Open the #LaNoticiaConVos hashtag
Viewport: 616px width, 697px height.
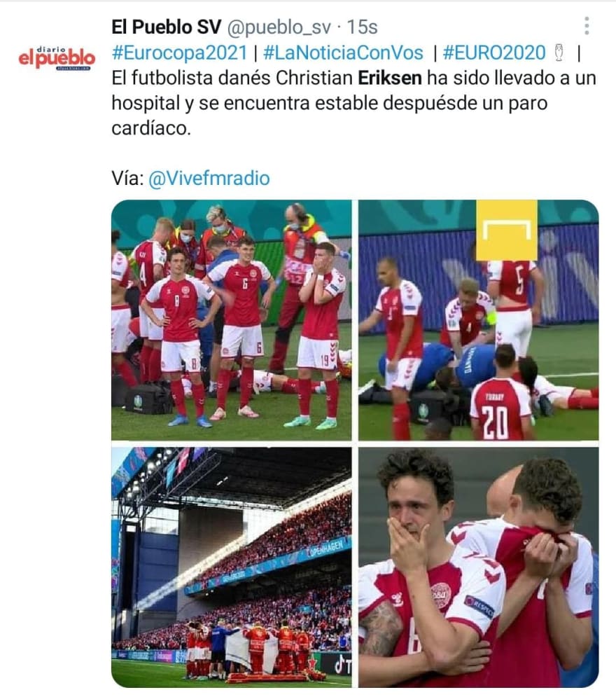tap(343, 53)
